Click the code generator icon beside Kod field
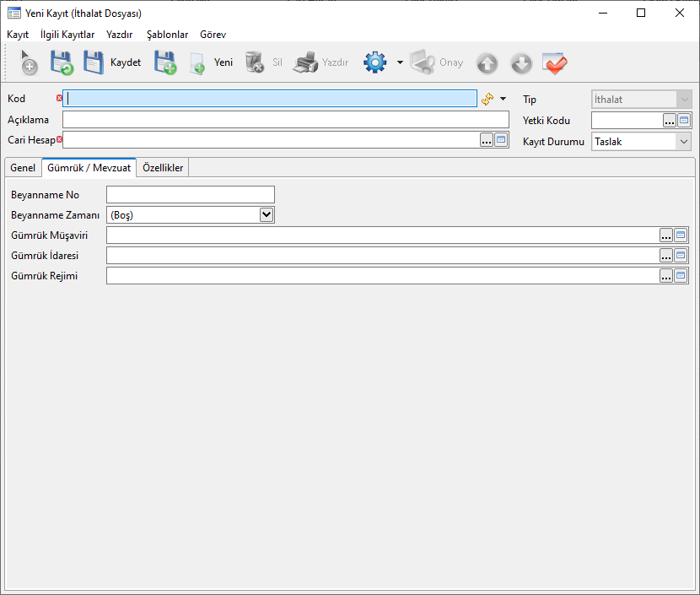The width and height of the screenshot is (700, 595). (x=487, y=99)
